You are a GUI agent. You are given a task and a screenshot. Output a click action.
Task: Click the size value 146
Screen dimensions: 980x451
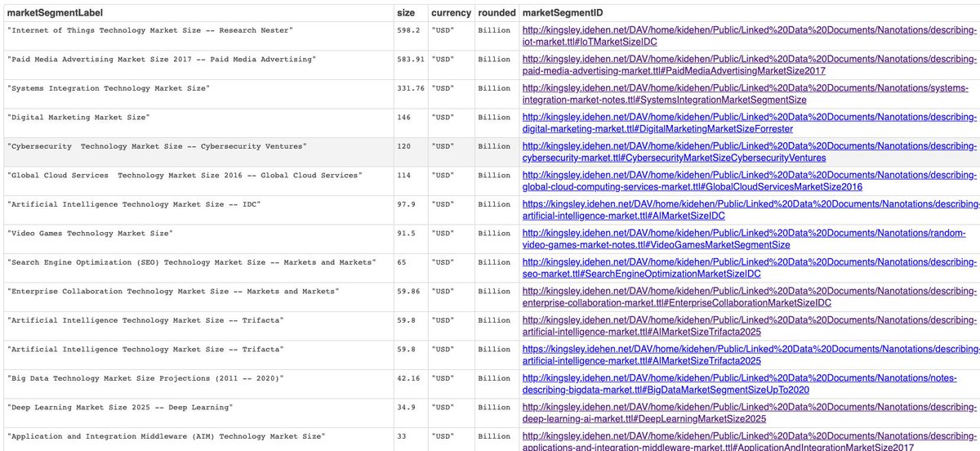click(x=403, y=118)
